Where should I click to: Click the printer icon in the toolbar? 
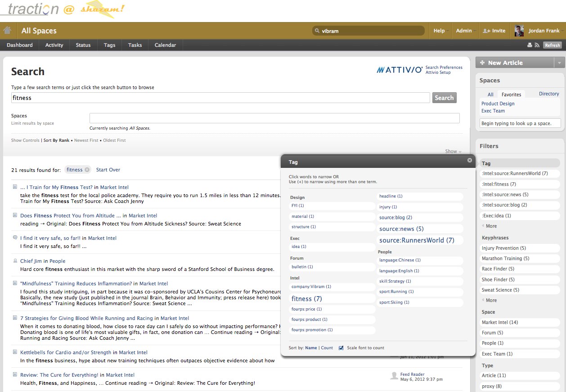tap(530, 45)
